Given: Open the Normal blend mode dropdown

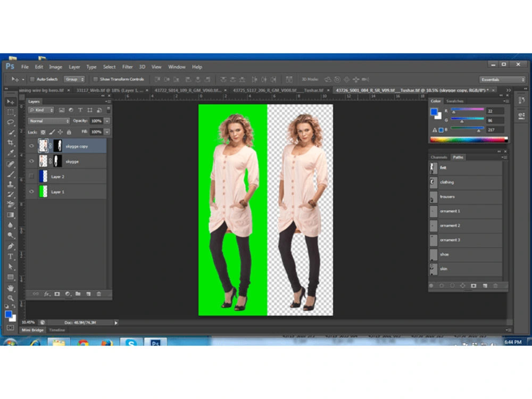Looking at the screenshot, I should pos(49,121).
